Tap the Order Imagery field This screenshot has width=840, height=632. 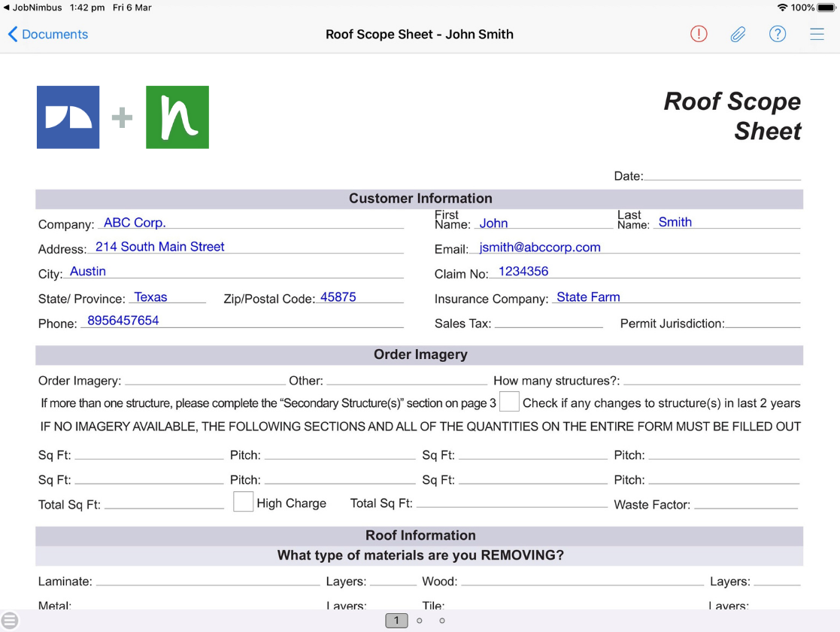coord(205,379)
